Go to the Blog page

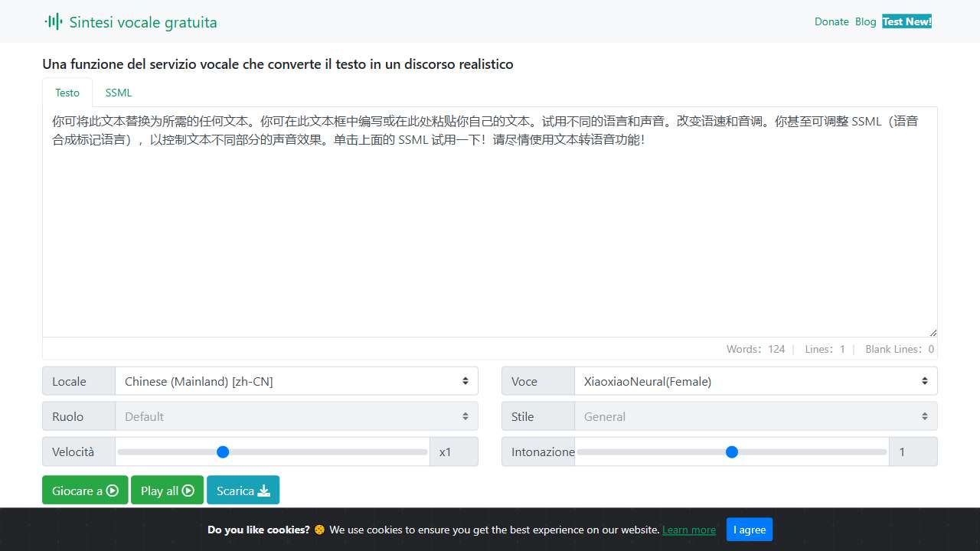[865, 21]
